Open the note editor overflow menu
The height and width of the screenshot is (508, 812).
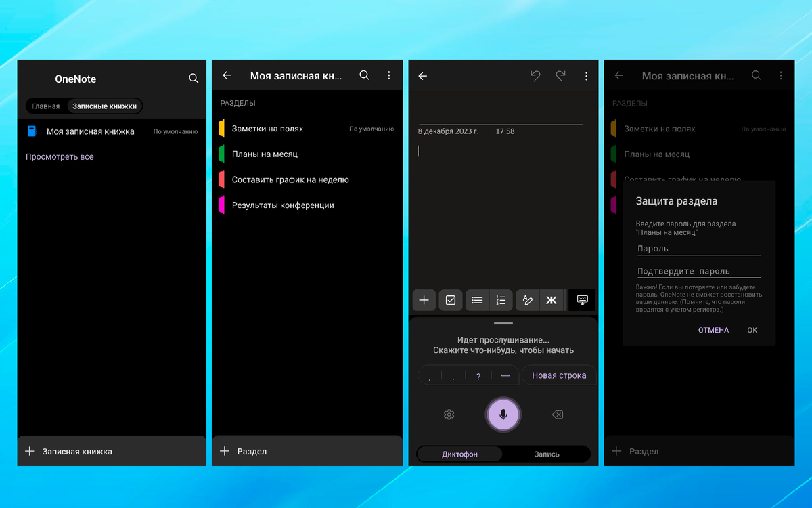click(x=586, y=77)
